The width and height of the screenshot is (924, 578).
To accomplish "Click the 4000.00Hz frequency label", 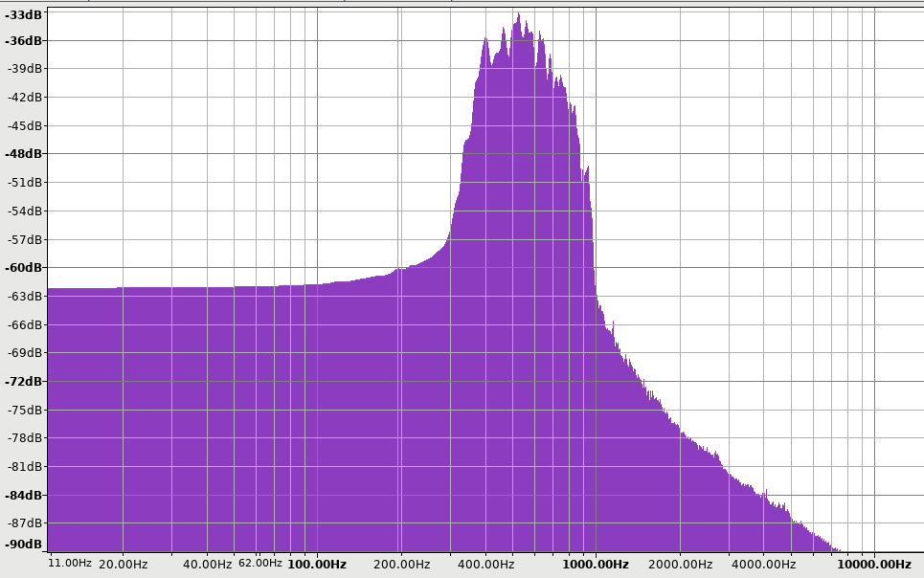I will 763,565.
